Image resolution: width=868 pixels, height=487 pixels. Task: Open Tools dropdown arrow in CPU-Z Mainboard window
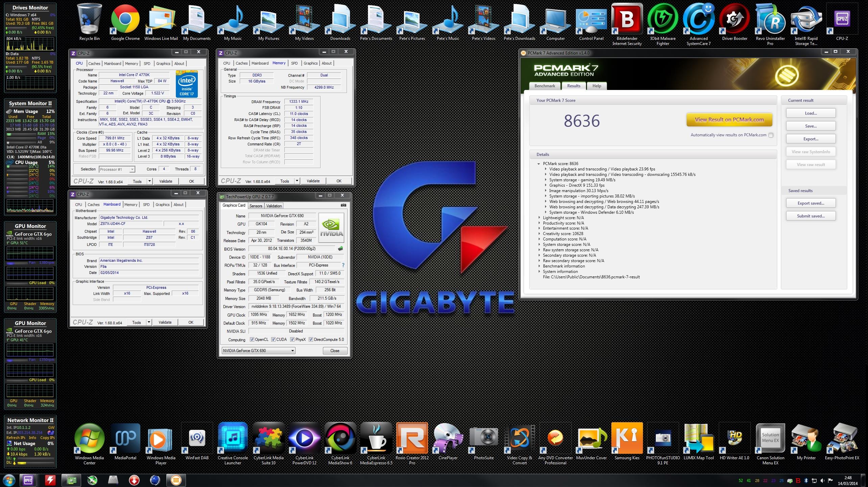[x=149, y=322]
